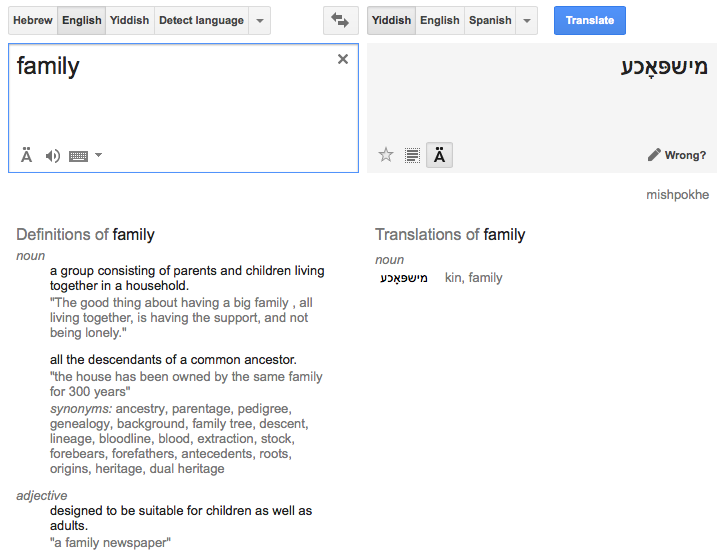The image size is (726, 556).
Task: Toggle source phonetic typing (Ä icon)
Action: [x=26, y=156]
